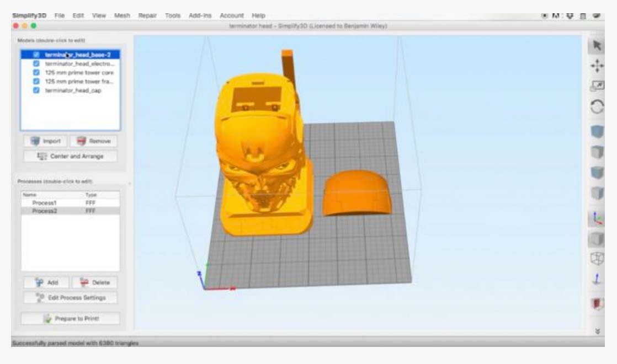Click Center and Arrange button
The height and width of the screenshot is (364, 617).
point(71,157)
